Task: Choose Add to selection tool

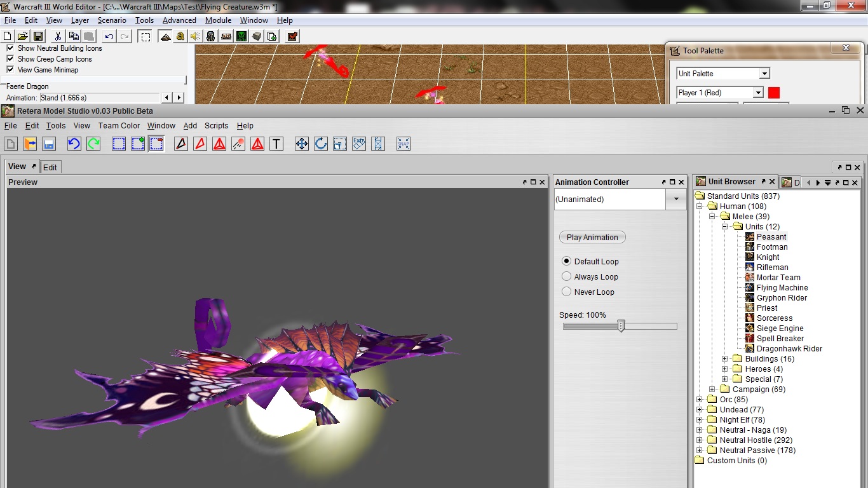Action: pos(138,144)
